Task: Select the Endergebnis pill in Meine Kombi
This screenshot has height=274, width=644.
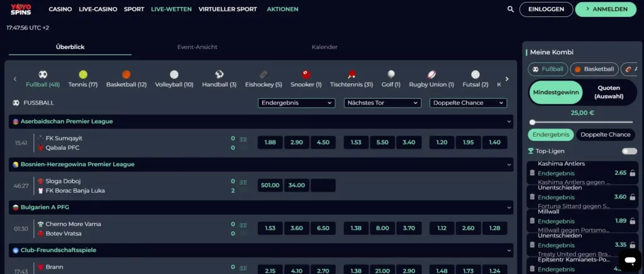Action: 551,135
